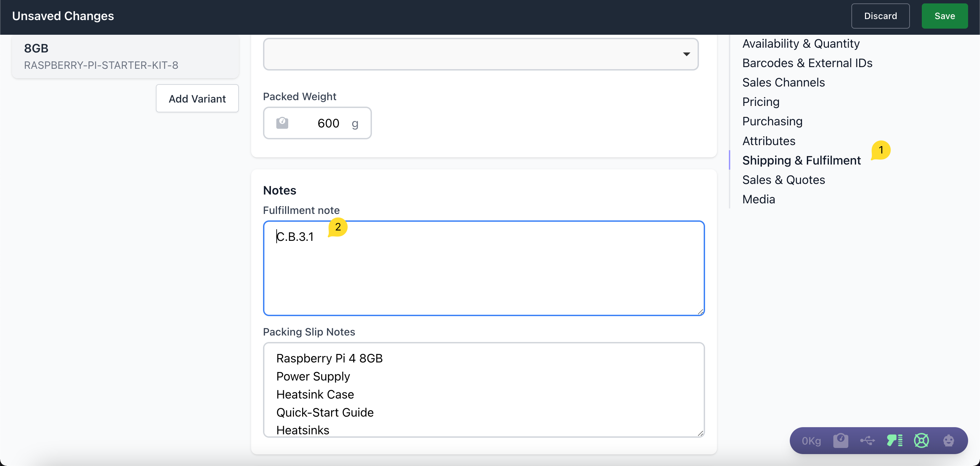Click the Add Variant button
Image resolution: width=980 pixels, height=466 pixels.
[x=197, y=98]
